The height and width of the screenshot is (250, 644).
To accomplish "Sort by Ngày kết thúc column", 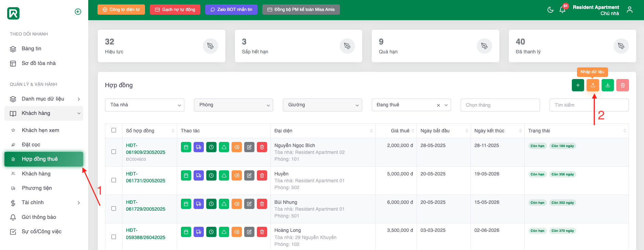I will click(498, 131).
